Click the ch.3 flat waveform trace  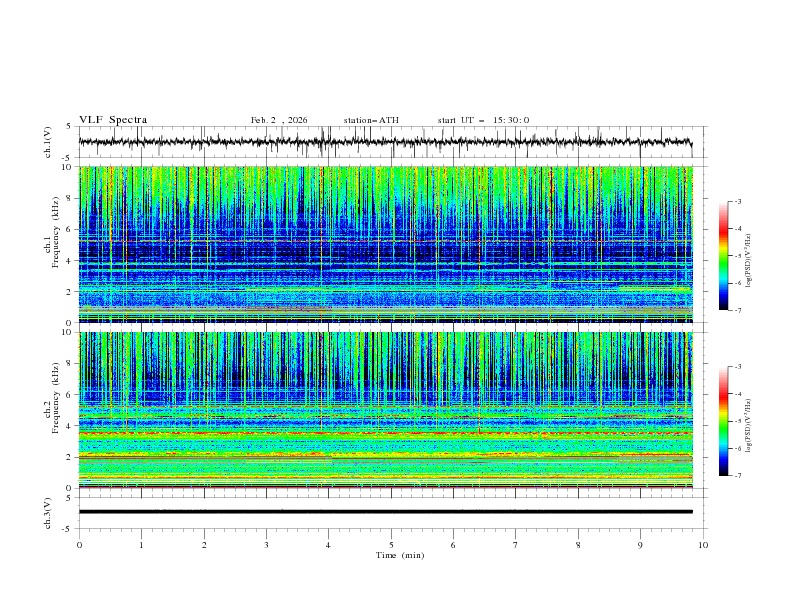tap(385, 512)
